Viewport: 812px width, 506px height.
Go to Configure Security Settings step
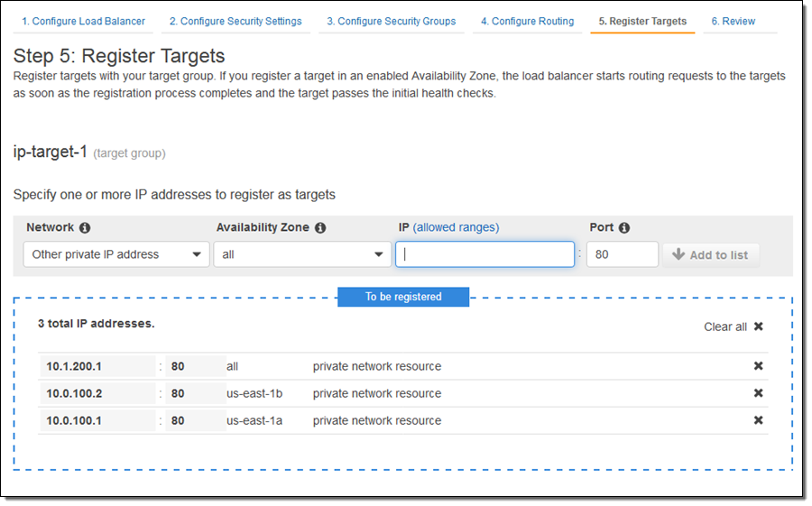tap(235, 21)
